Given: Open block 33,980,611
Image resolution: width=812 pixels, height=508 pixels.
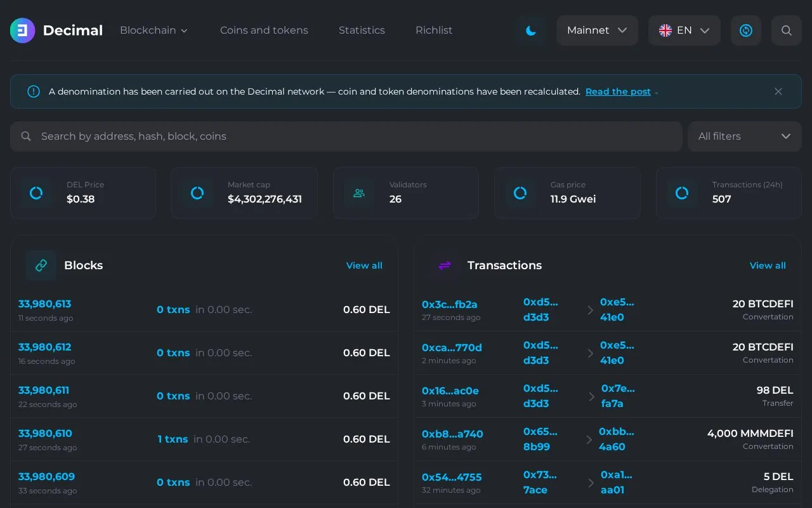Looking at the screenshot, I should pos(44,391).
